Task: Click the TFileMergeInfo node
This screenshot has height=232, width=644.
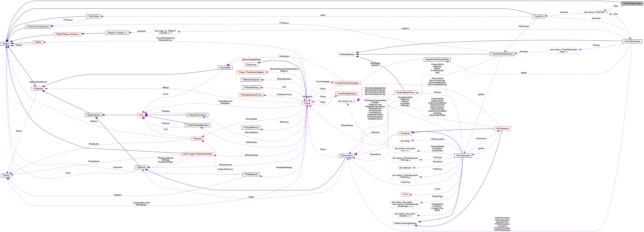Action: point(251,174)
